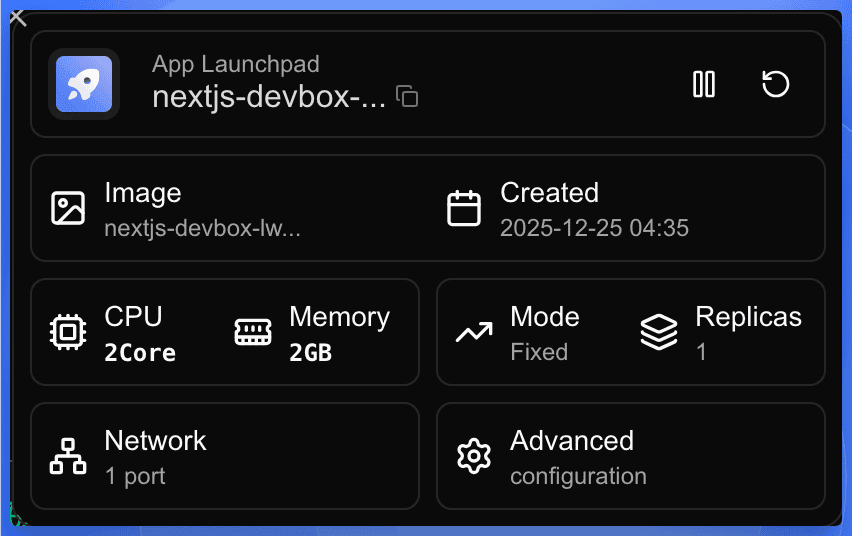Copy the nextjs-devbox app name
Image resolution: width=852 pixels, height=536 pixels.
407,96
